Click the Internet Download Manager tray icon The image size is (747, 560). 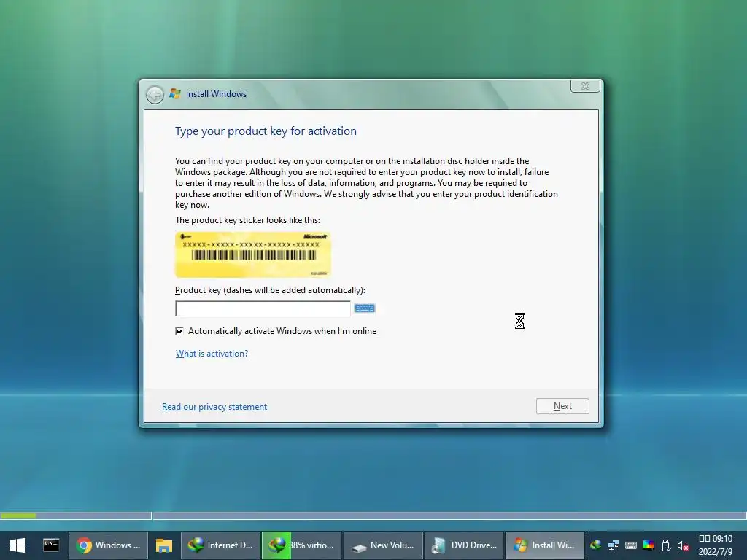595,545
